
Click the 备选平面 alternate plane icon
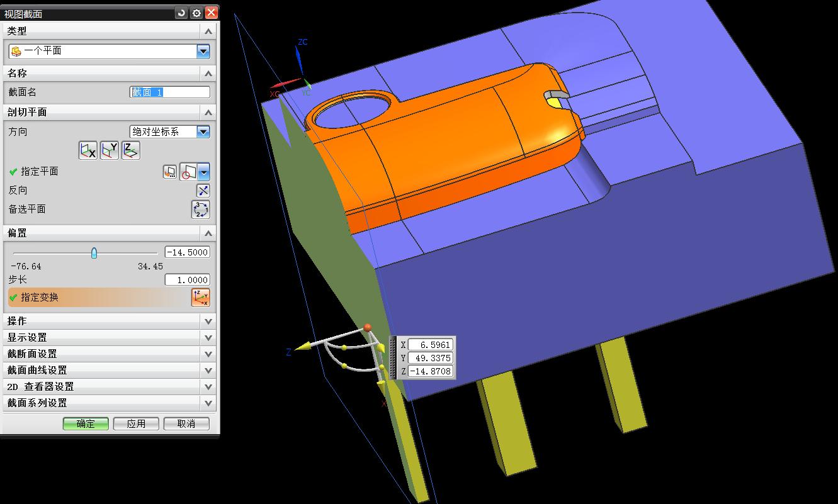(201, 210)
